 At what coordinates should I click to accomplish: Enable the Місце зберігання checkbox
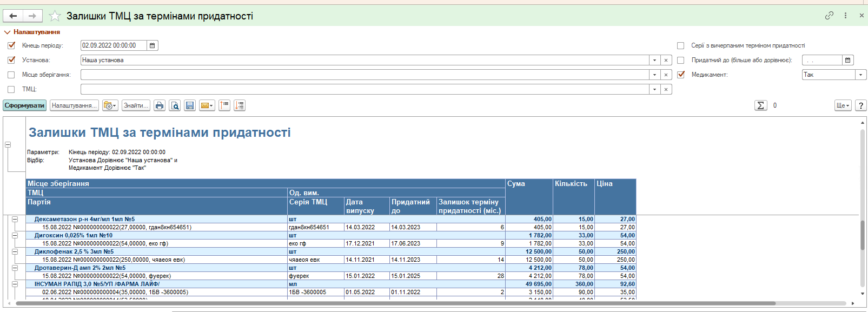point(11,75)
